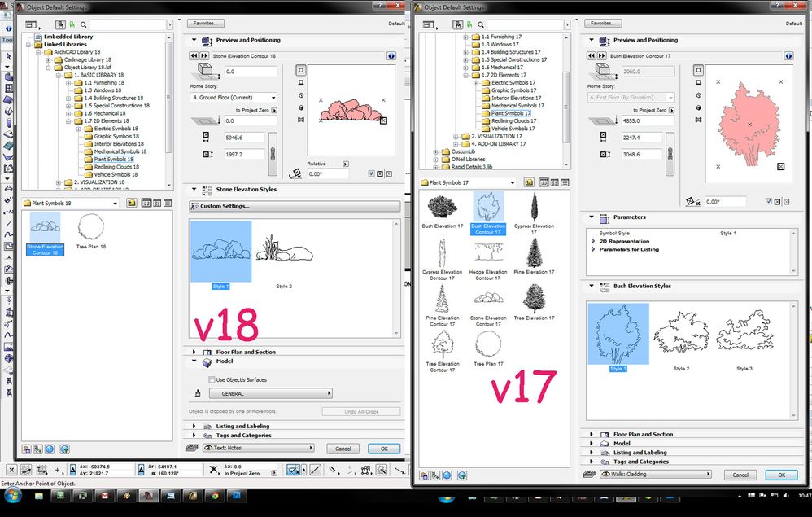Click Cancel in v18 dialog
The width and height of the screenshot is (812, 517).
(343, 449)
